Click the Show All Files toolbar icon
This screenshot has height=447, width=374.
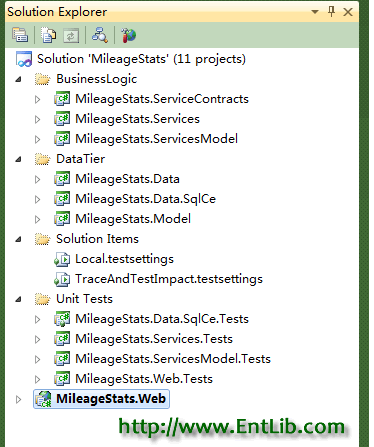point(49,35)
